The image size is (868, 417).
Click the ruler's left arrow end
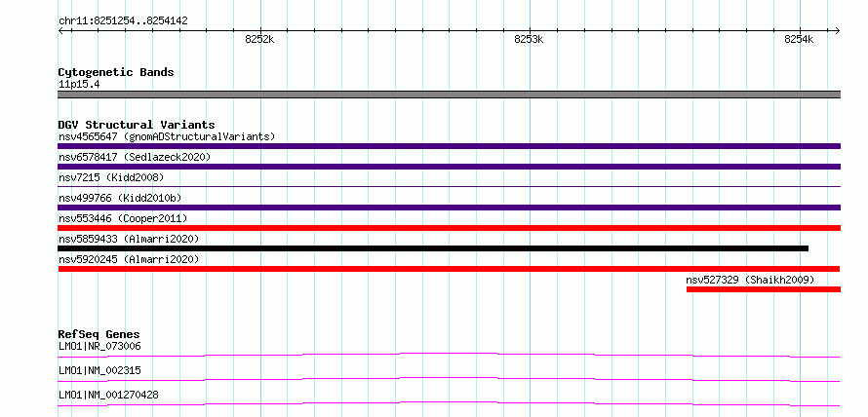click(x=60, y=30)
